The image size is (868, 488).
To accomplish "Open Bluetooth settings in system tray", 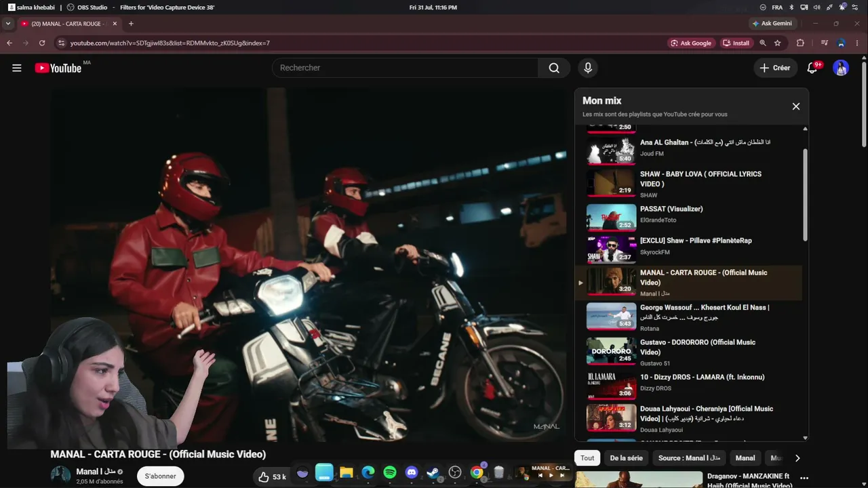I will 791,7.
